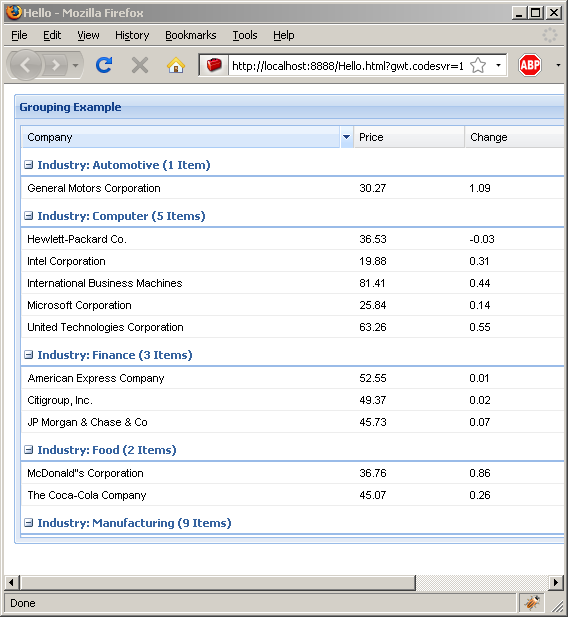Collapse the Industry: Finance group
Image resolution: width=568 pixels, height=617 pixels.
[x=29, y=355]
